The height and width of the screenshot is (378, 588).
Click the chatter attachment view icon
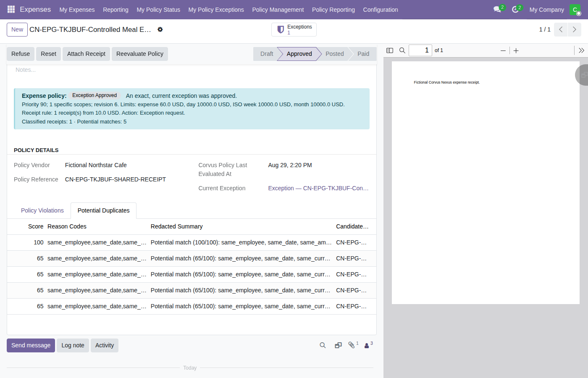click(x=338, y=345)
